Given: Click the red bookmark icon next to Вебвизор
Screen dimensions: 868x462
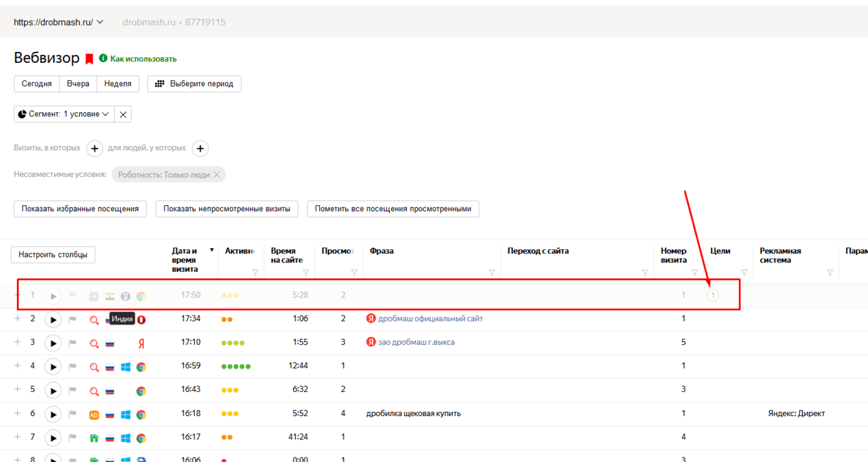Looking at the screenshot, I should tap(89, 59).
